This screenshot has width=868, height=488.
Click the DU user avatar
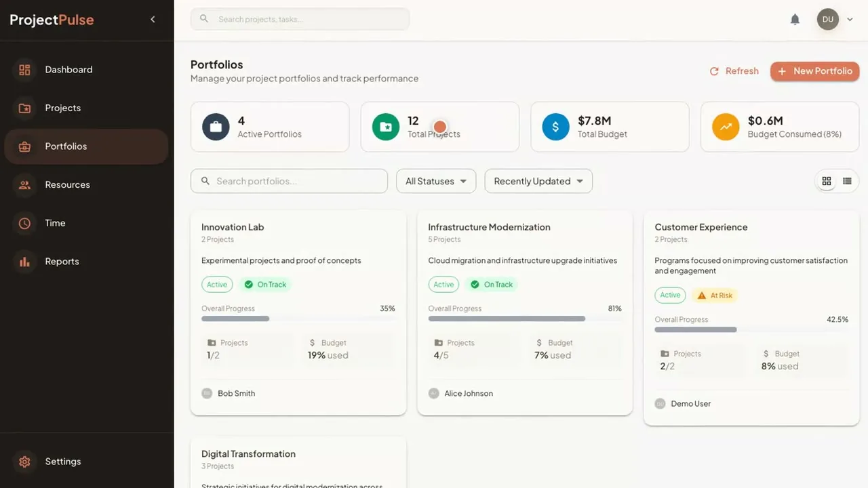pyautogui.click(x=828, y=20)
